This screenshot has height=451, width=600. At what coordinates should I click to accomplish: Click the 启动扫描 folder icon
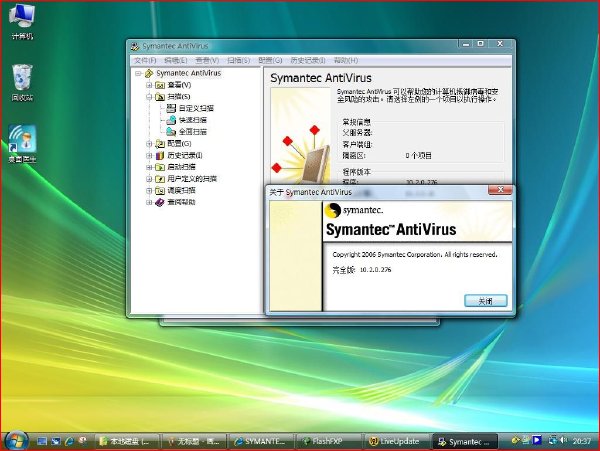pyautogui.click(x=160, y=167)
